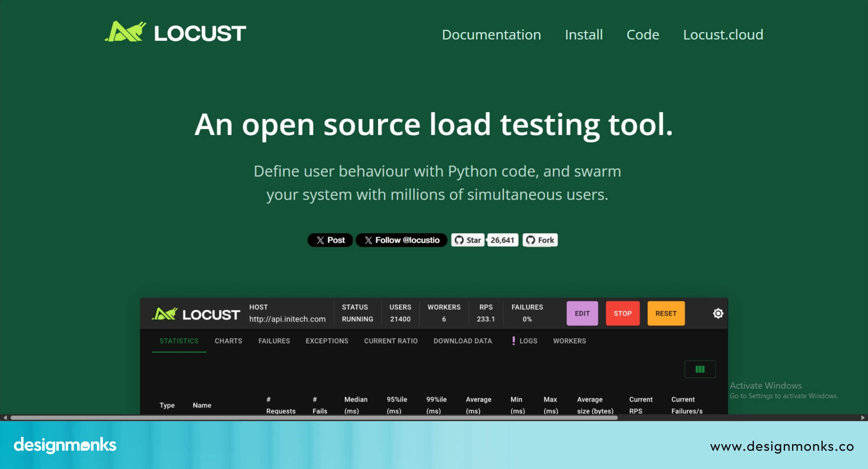The height and width of the screenshot is (469, 868).
Task: Sort by Max (ms) column header
Action: click(551, 405)
